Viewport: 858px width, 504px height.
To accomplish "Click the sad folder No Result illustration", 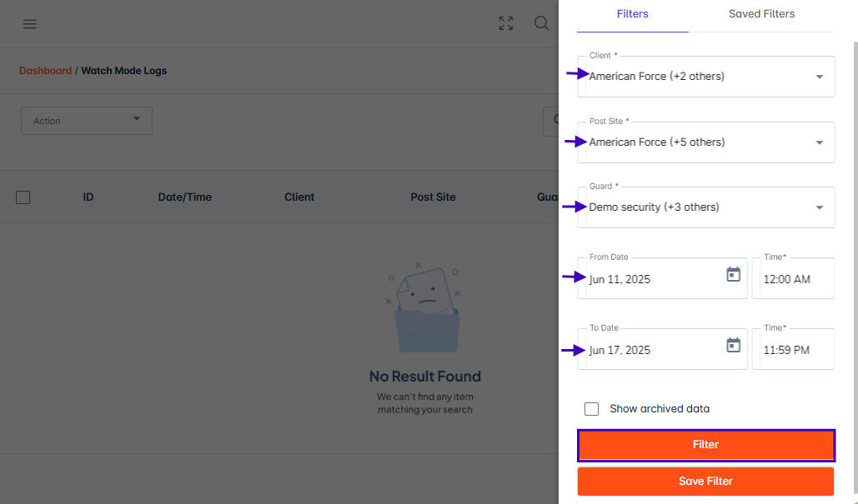I will coord(425,307).
